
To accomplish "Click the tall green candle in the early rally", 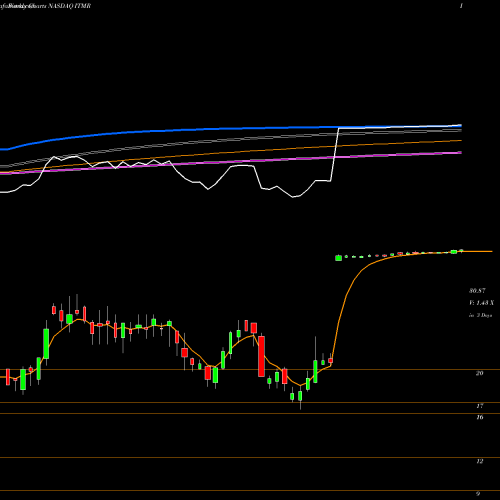I will click(46, 344).
